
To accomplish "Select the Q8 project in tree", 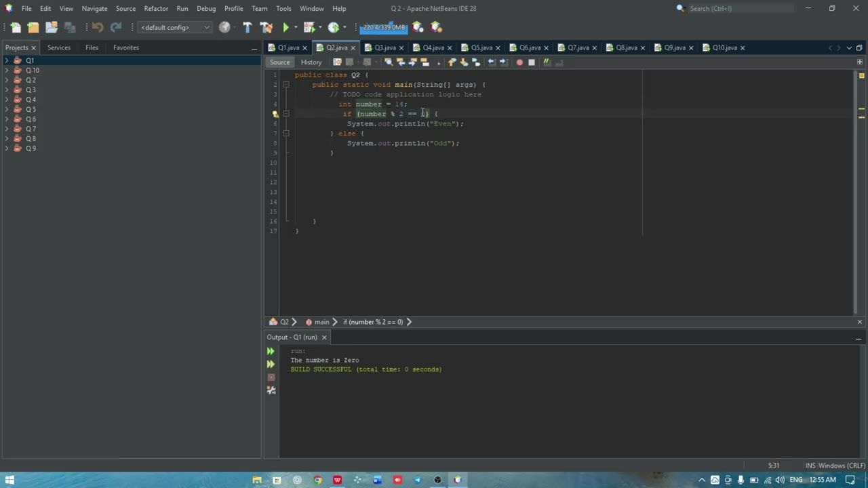I will 31,138.
